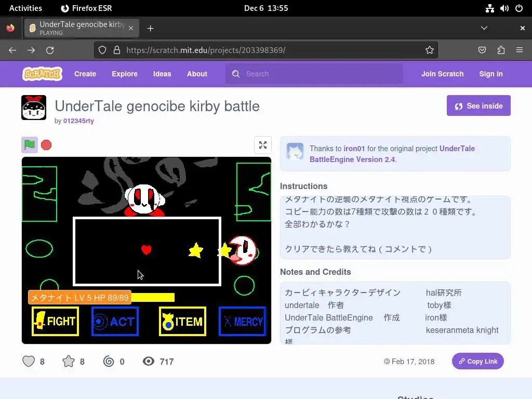
Task: Click the remix credit cat avatar
Action: click(295, 151)
